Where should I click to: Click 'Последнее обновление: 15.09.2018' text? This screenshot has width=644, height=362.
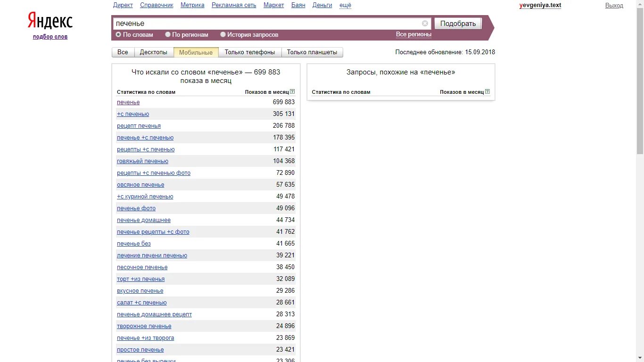click(445, 52)
